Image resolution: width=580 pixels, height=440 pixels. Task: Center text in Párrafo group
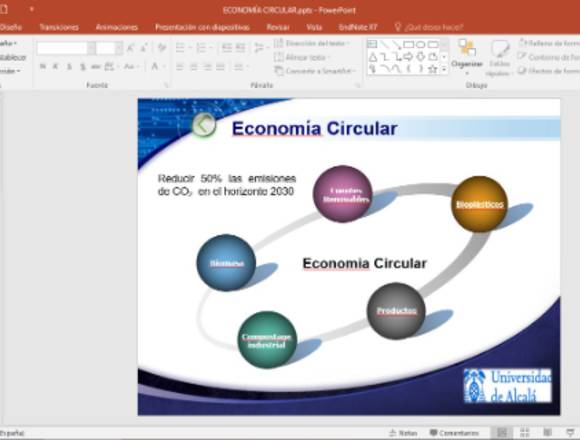[193, 67]
